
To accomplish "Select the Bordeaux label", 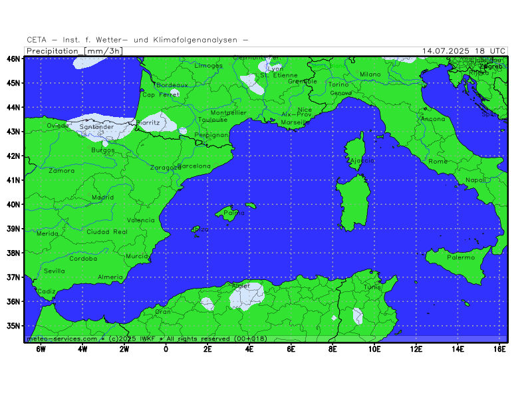I will coord(172,85).
